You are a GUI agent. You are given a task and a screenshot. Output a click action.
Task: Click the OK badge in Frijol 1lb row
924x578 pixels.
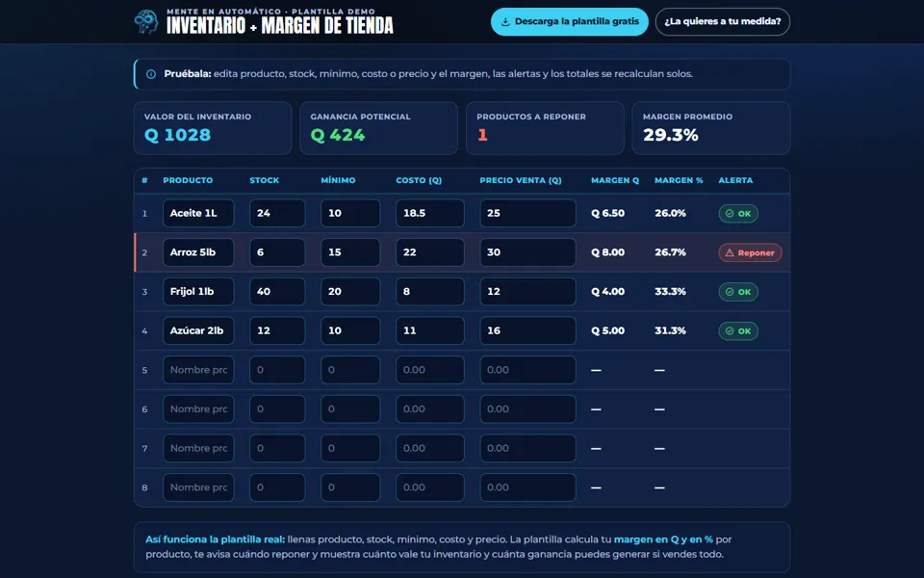[x=738, y=292]
